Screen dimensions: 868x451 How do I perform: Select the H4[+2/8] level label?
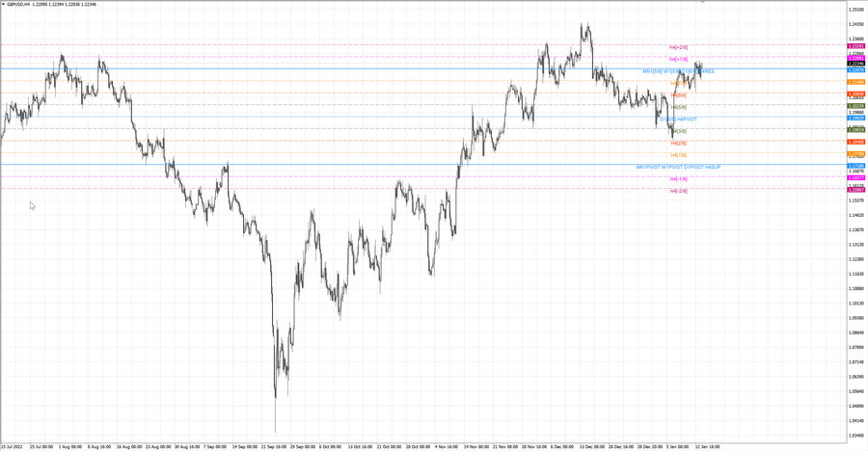tap(678, 47)
